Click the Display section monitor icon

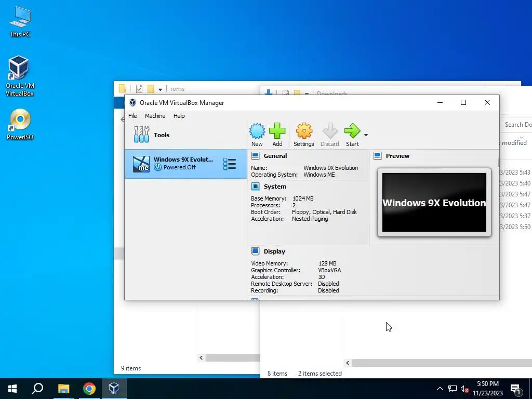point(256,251)
